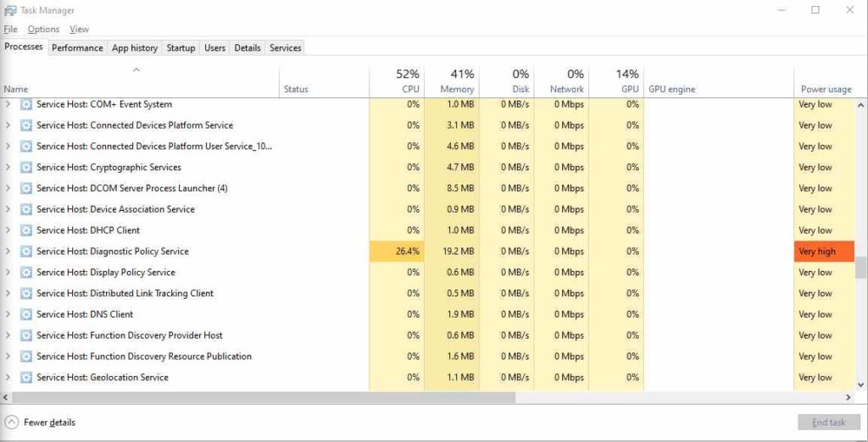
Task: Expand Service Host: COM+ Event System
Action: pos(8,104)
